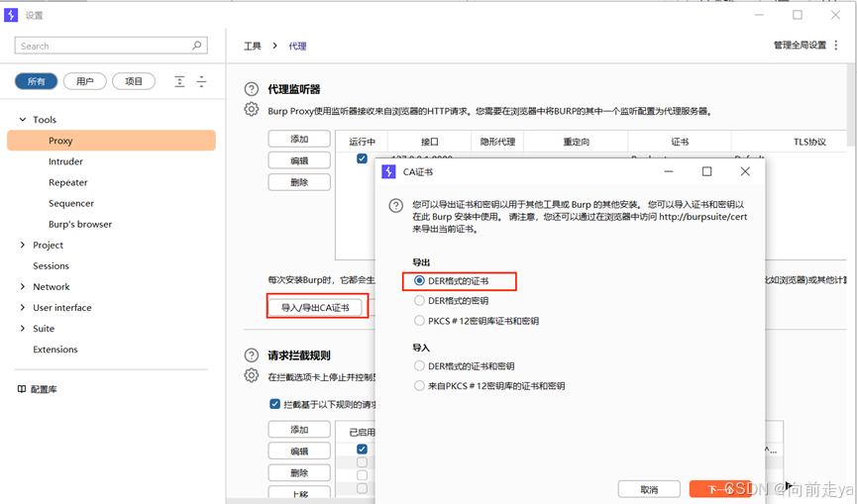Select PKCS#12密钥库证书和密钥 export option
857x504 pixels.
click(419, 321)
